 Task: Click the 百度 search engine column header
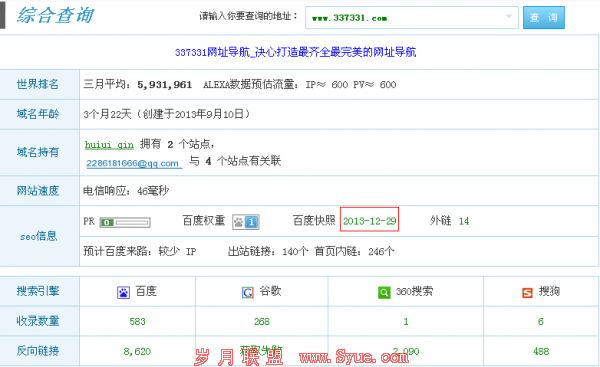[x=146, y=292]
